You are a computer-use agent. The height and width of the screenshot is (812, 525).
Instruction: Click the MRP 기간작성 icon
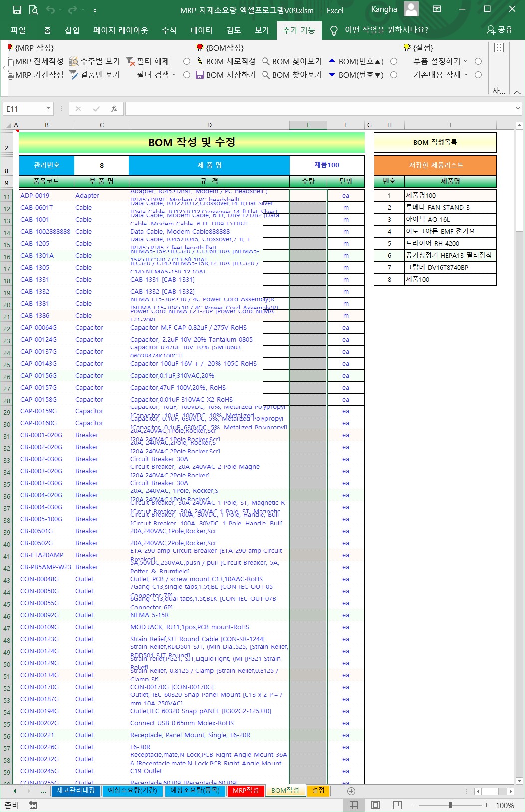tap(10, 75)
